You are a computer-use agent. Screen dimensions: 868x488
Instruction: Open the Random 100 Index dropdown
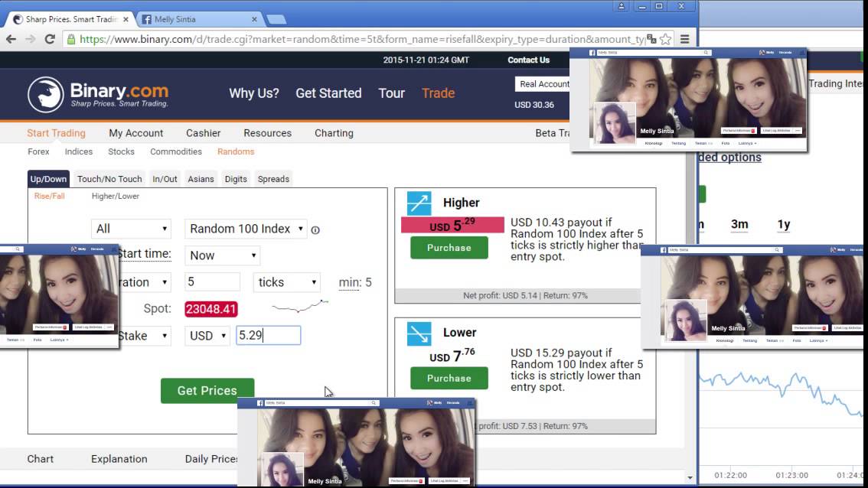(246, 229)
